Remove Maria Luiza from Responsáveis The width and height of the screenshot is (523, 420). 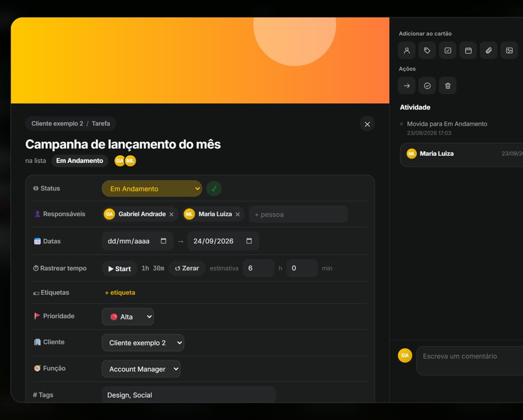tap(237, 215)
